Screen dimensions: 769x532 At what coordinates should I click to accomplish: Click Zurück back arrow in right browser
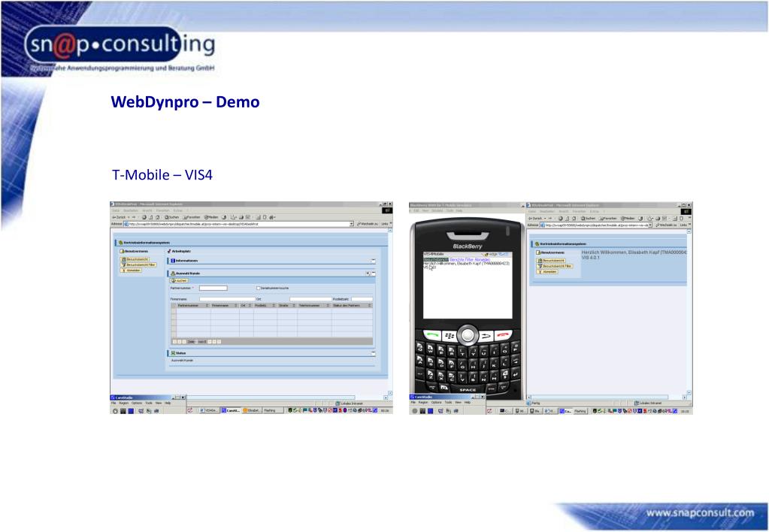(x=534, y=218)
